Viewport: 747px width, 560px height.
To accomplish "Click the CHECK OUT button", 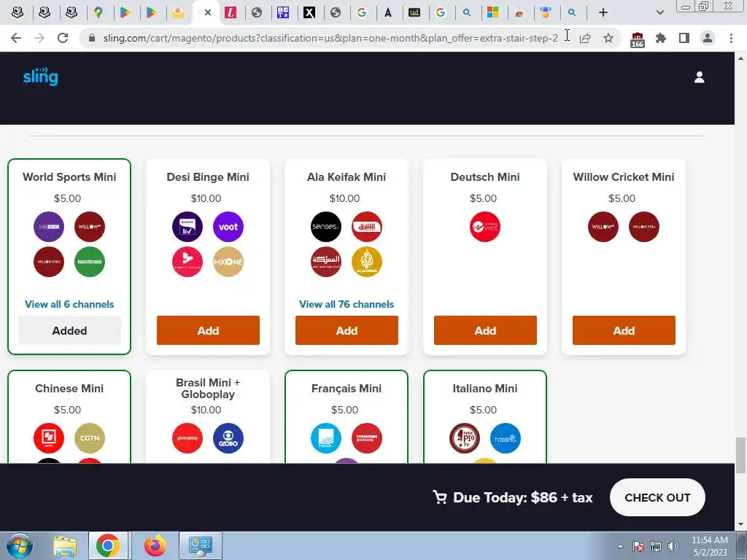I will (x=657, y=497).
